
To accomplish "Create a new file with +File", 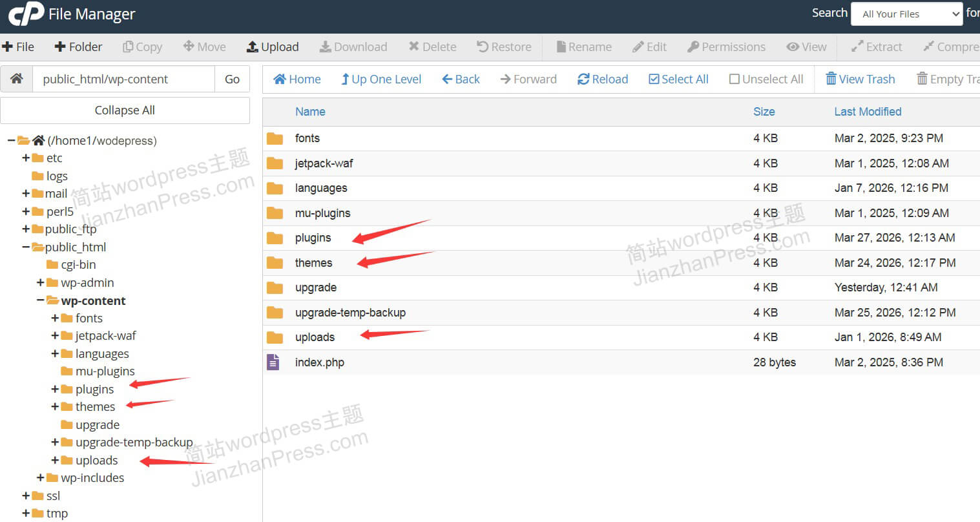I will tap(18, 47).
